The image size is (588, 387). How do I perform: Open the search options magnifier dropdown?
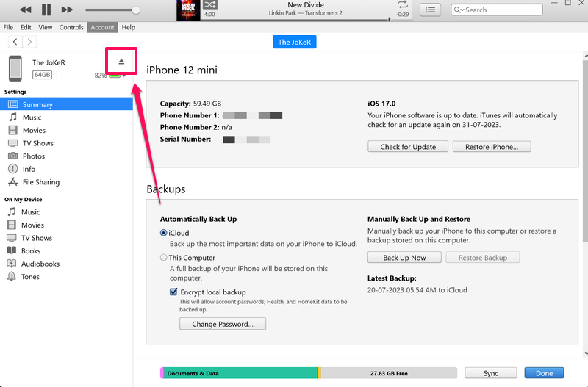459,10
